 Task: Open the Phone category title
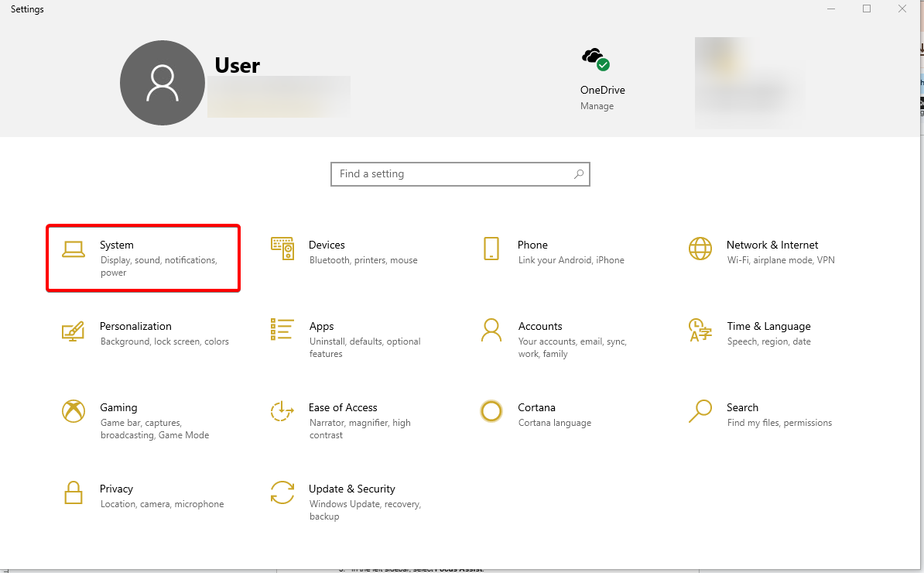532,245
